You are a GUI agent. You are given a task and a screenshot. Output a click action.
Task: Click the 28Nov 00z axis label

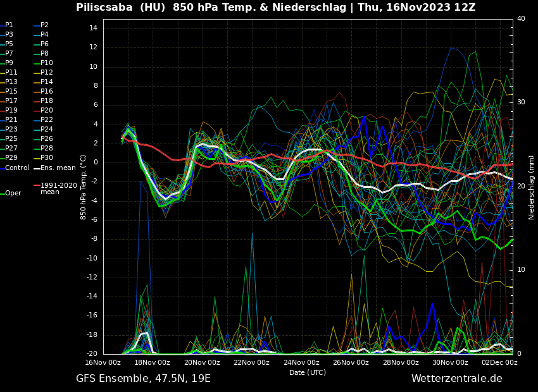click(x=400, y=363)
